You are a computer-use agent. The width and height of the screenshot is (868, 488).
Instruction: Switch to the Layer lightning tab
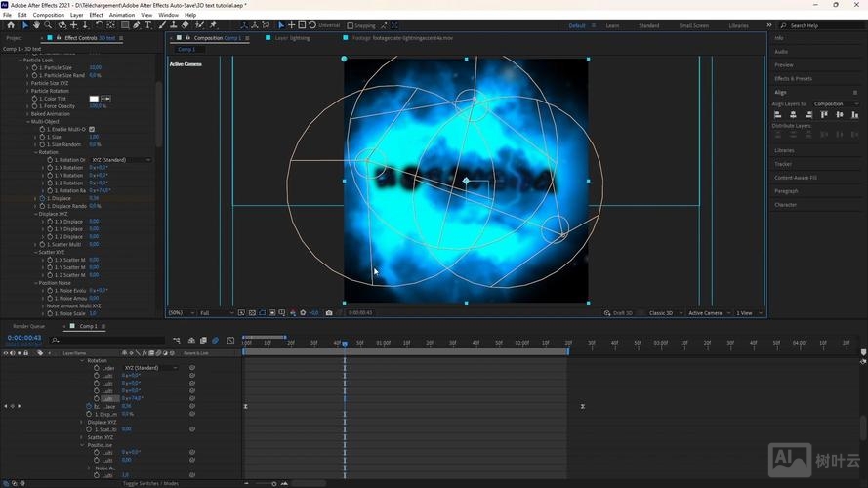click(292, 38)
